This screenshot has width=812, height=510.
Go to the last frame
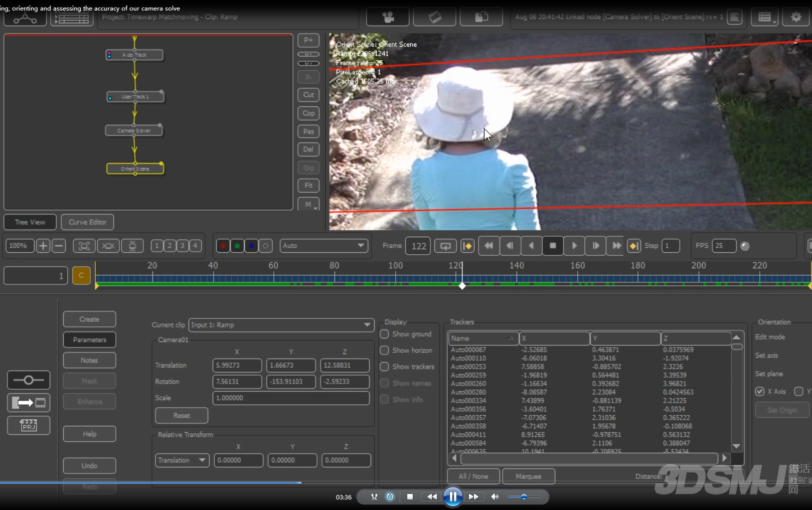616,246
